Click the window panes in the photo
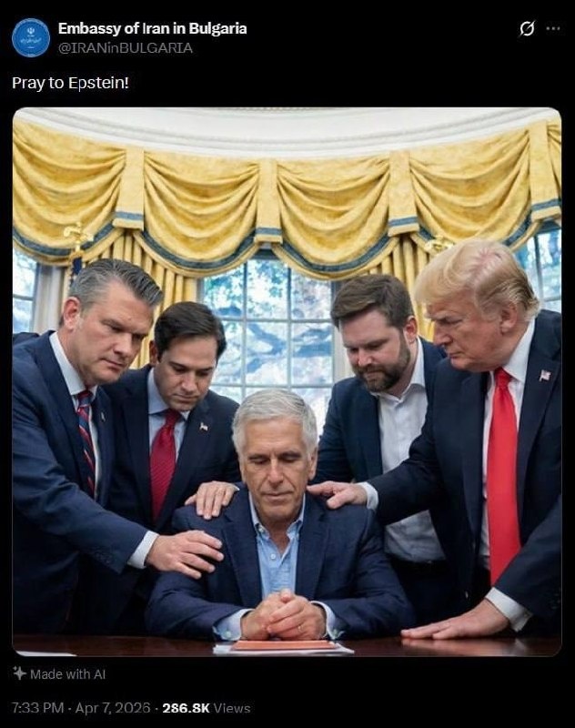The image size is (575, 728). [271, 325]
